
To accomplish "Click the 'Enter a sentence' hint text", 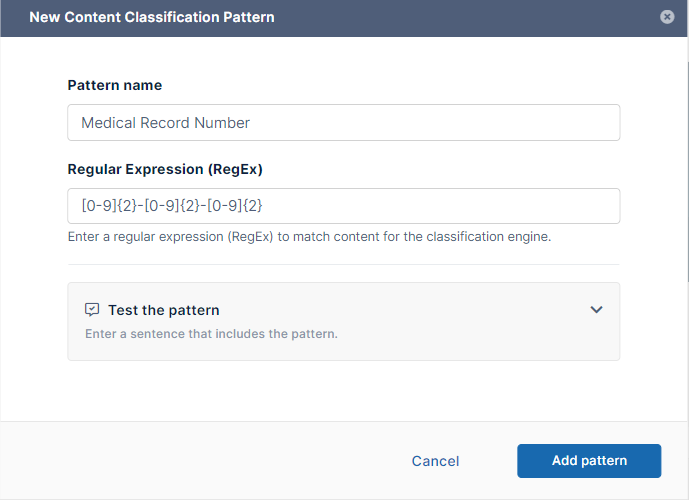I will click(211, 334).
